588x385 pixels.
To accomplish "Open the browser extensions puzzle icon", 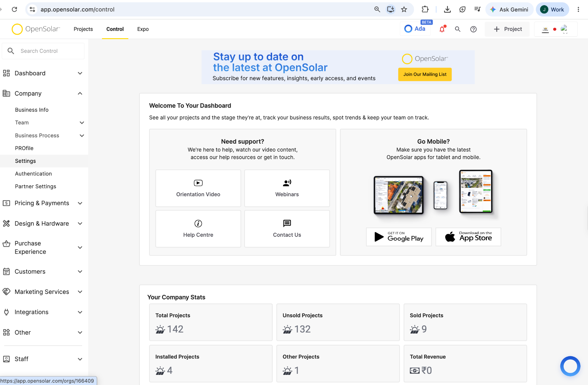I will (x=425, y=9).
